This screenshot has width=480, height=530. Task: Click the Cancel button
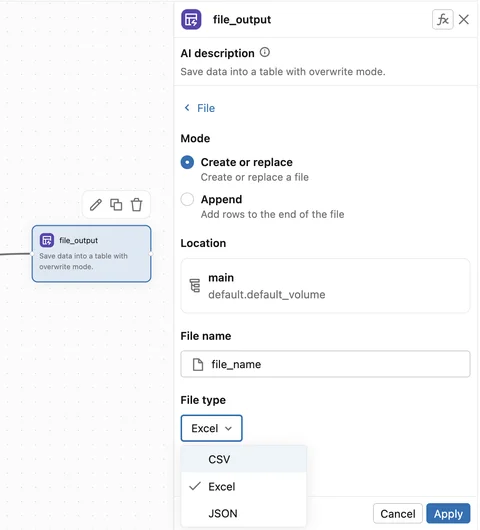point(398,514)
